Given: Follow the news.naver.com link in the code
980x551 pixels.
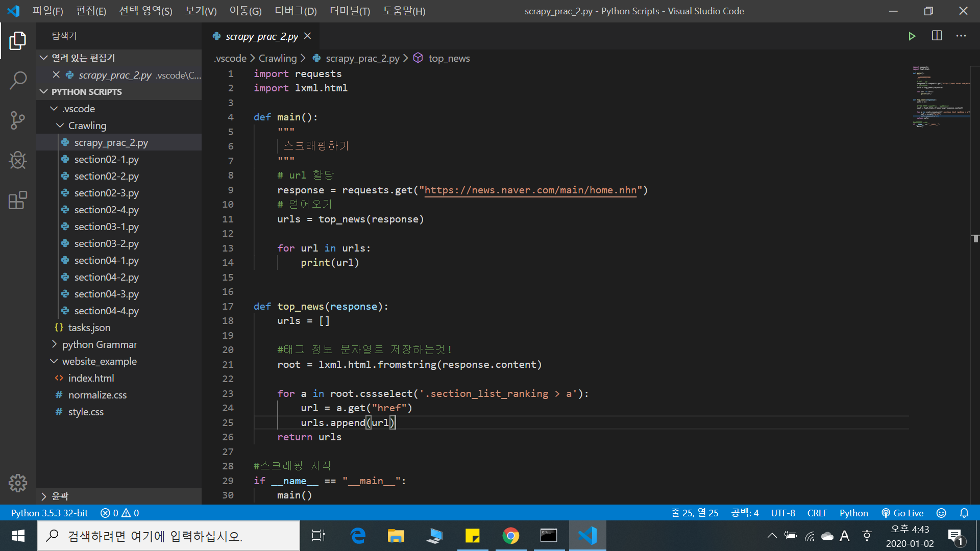Looking at the screenshot, I should (x=531, y=190).
